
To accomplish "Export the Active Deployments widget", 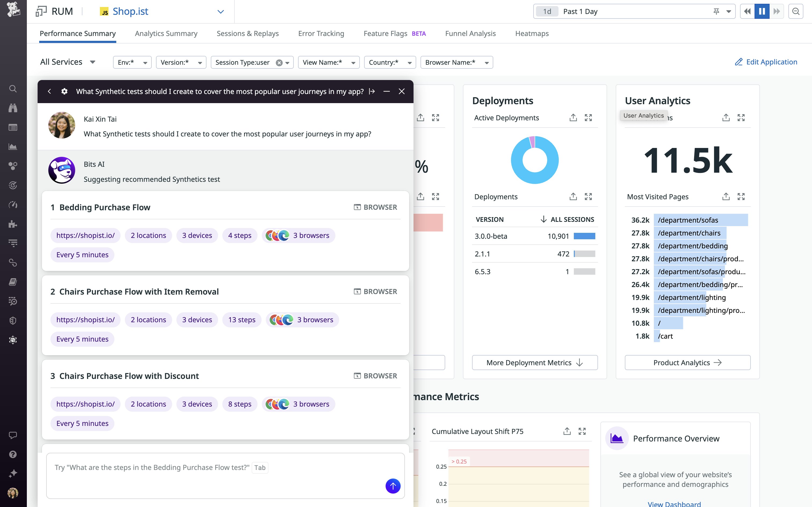I will click(573, 118).
